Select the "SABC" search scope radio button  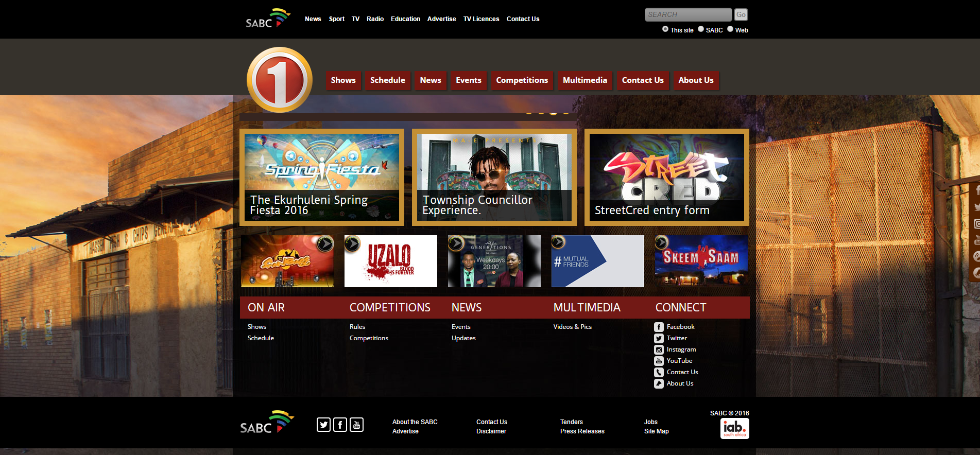(701, 29)
